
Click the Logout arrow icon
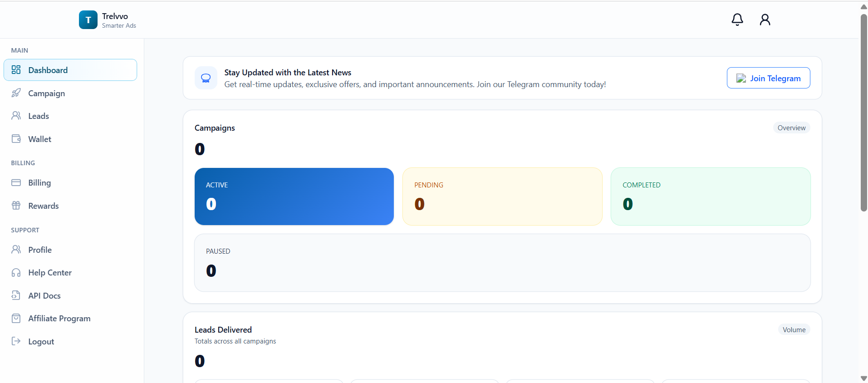pyautogui.click(x=16, y=341)
